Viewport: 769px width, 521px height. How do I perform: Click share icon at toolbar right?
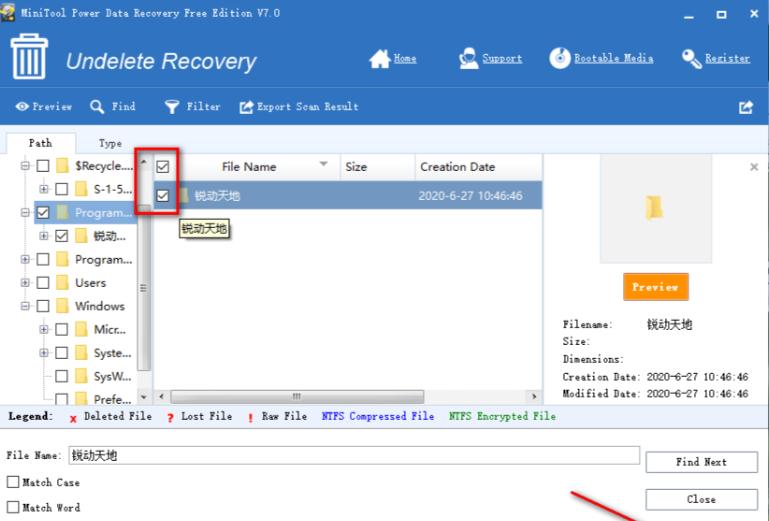tap(745, 107)
